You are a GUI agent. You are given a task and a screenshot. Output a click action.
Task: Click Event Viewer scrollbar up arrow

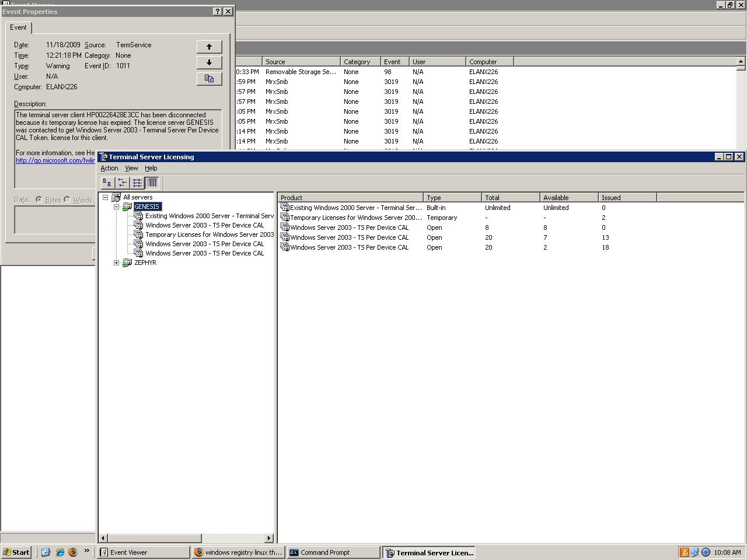point(741,61)
